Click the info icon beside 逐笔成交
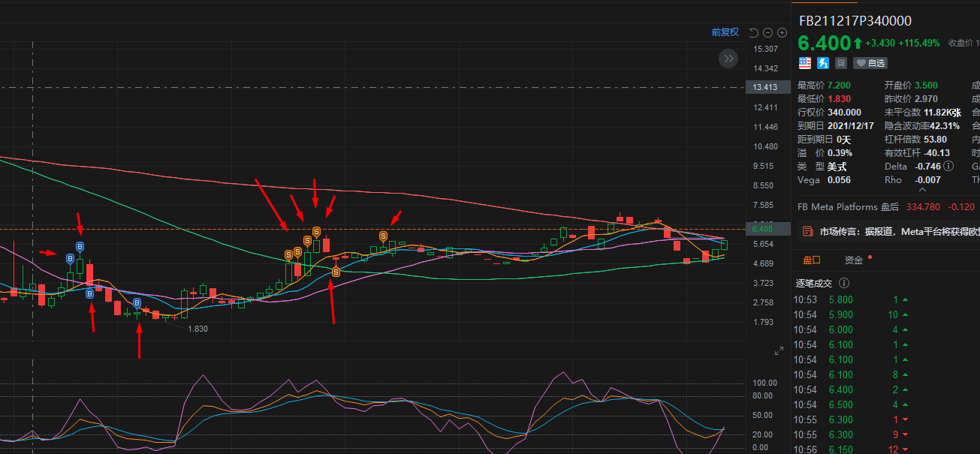980x454 pixels. coord(843,283)
